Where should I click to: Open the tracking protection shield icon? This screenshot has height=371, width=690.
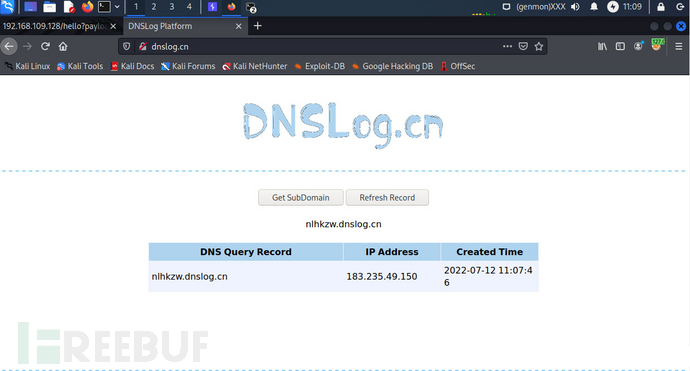[127, 46]
